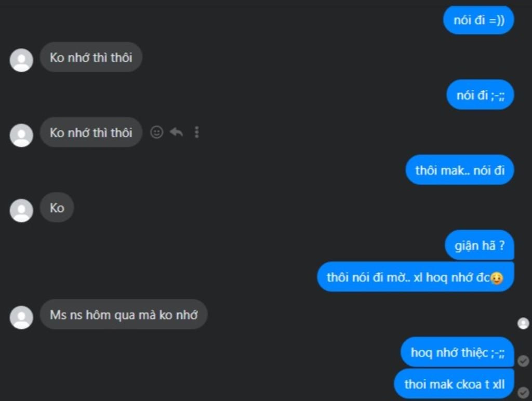Screen dimensions: 532x401
Task: Click sender avatar next to 'Ko' message
Action: pos(21,210)
